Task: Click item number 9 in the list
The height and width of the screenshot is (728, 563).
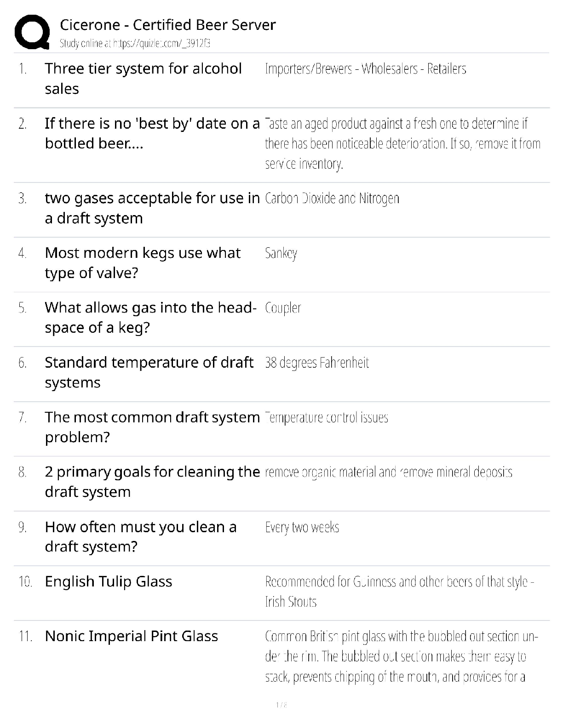Action: 23,527
